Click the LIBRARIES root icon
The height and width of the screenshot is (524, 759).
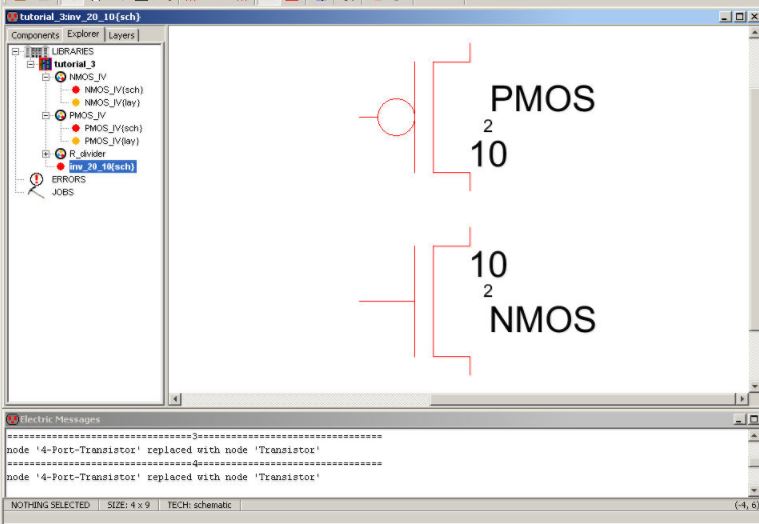click(x=37, y=51)
